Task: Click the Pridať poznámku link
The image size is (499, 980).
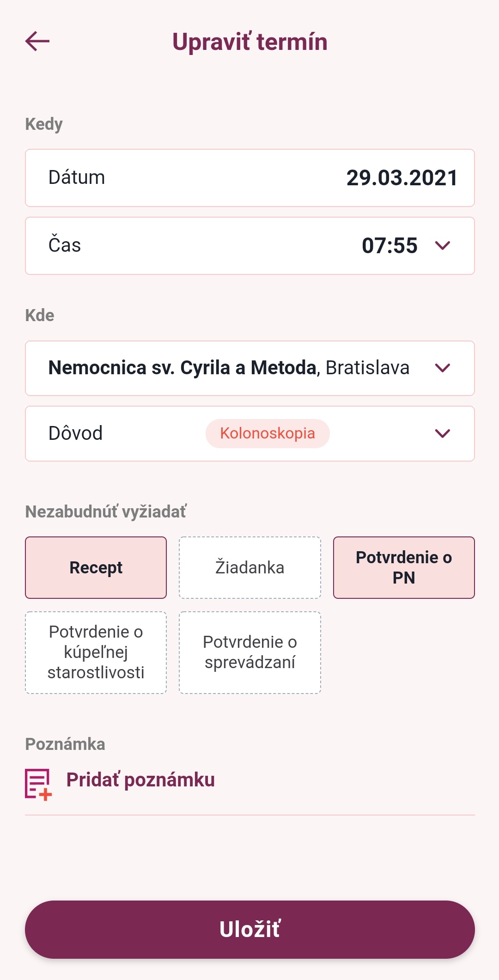Action: (140, 780)
